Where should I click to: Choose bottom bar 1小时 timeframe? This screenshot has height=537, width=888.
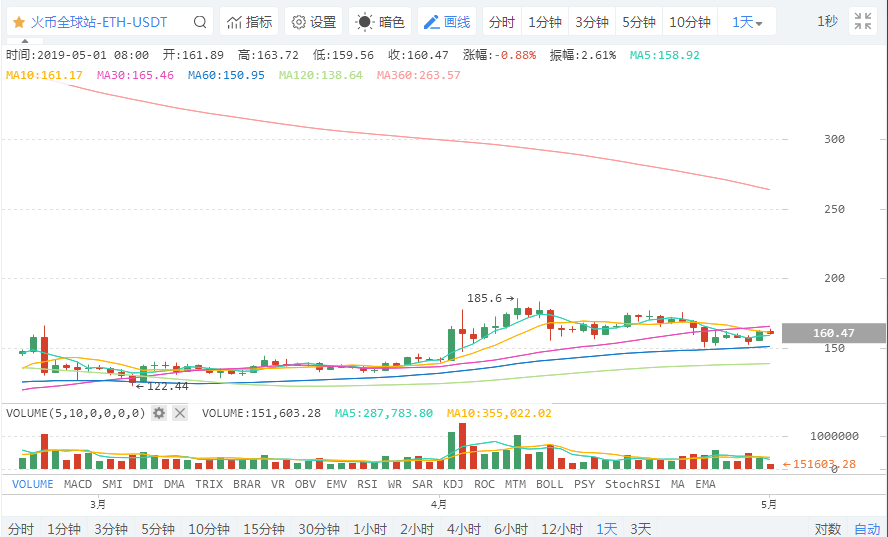click(369, 529)
